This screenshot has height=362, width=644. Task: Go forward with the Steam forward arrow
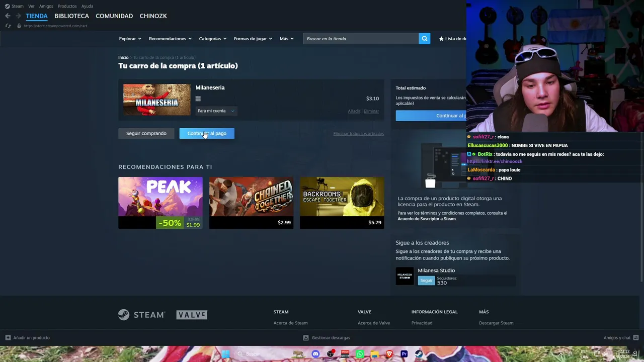pyautogui.click(x=18, y=16)
